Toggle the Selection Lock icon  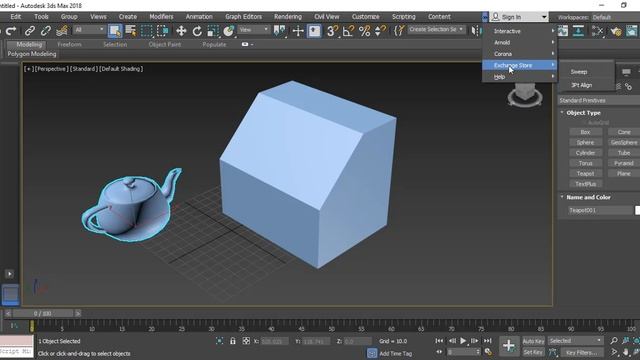tap(233, 341)
